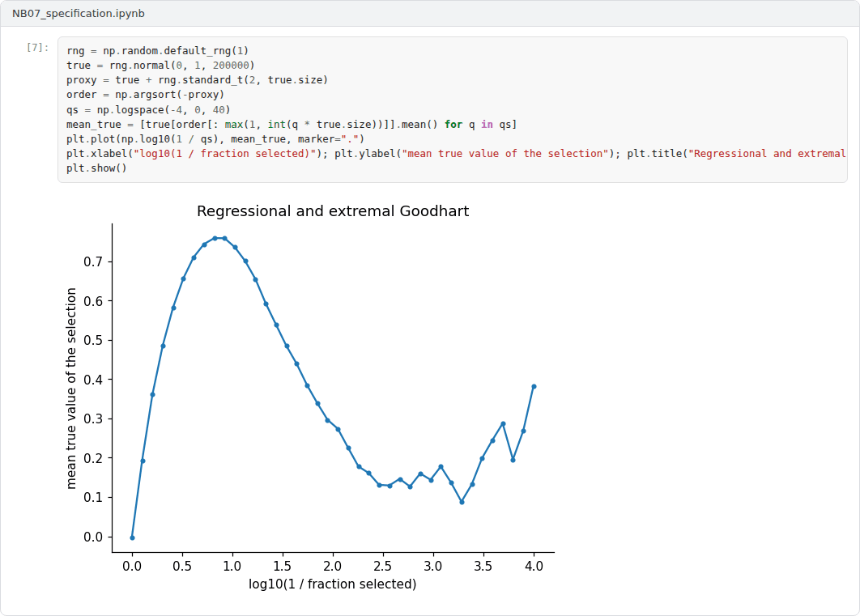
Task: Click the plt.xlabel code line
Action: pyautogui.click(x=456, y=154)
